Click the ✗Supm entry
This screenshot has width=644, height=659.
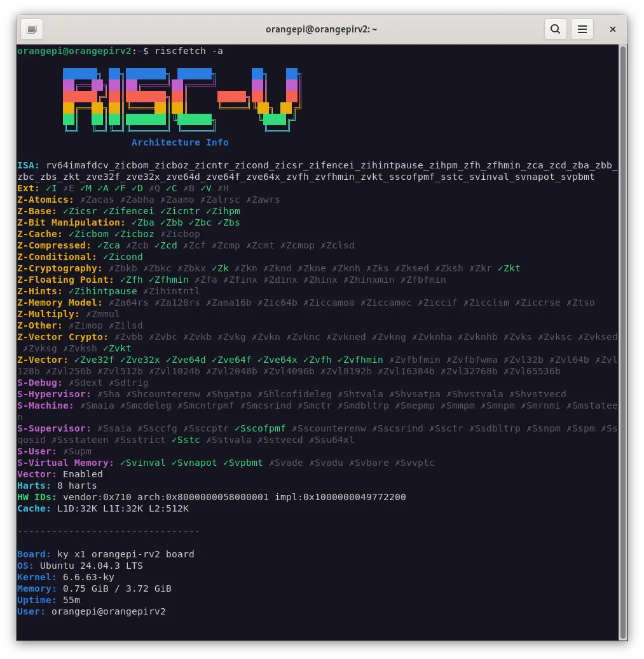(x=77, y=451)
